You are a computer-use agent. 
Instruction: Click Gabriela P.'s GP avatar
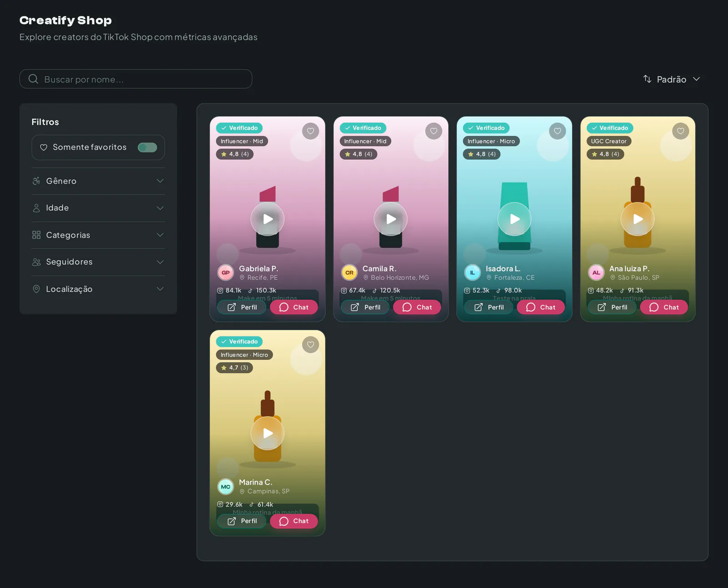tap(226, 273)
